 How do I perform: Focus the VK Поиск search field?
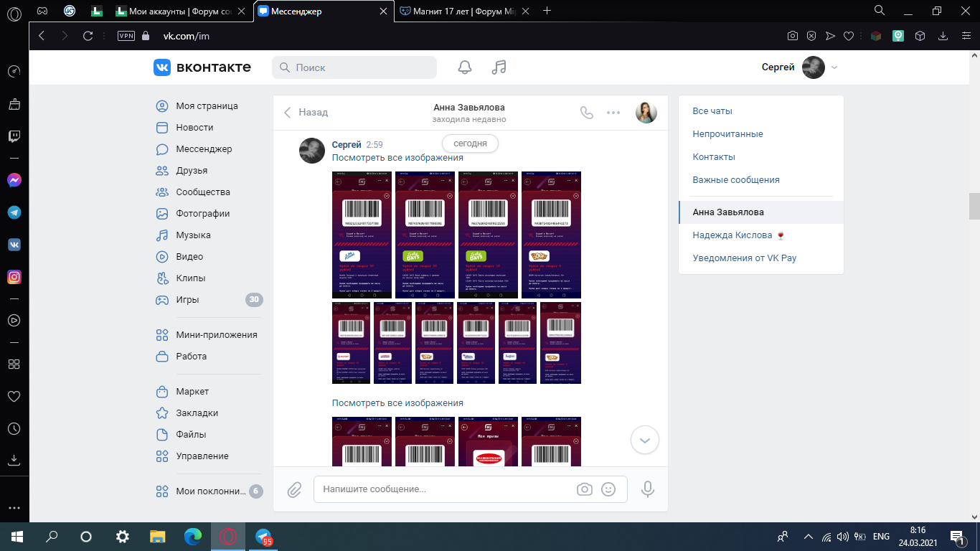click(354, 67)
